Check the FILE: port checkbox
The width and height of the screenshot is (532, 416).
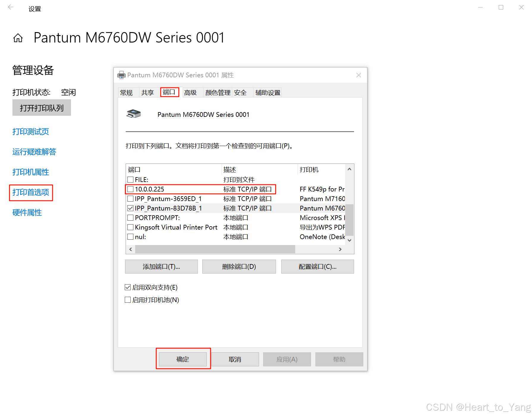point(130,180)
